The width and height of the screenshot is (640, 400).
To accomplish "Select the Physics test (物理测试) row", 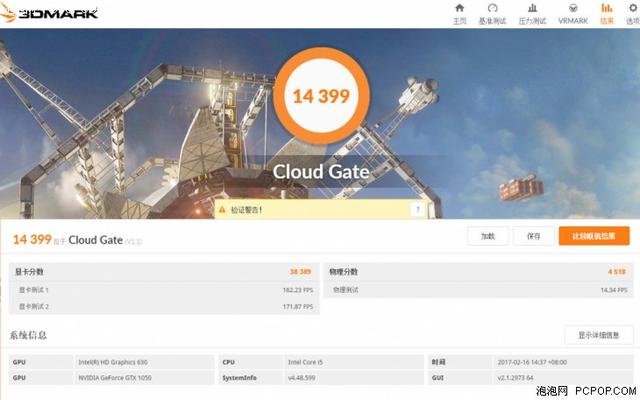I will click(x=478, y=290).
